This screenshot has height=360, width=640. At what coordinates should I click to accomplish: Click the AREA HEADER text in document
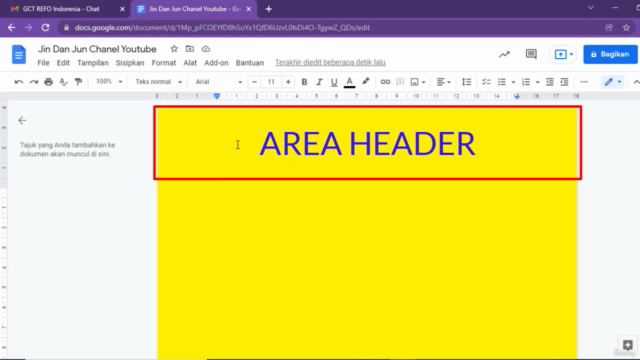(367, 144)
